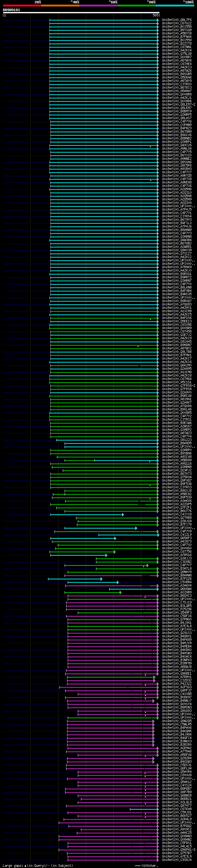Select hit label UniRef100_C3TRS3
The width and height of the screenshot is (197, 868).
176,487
